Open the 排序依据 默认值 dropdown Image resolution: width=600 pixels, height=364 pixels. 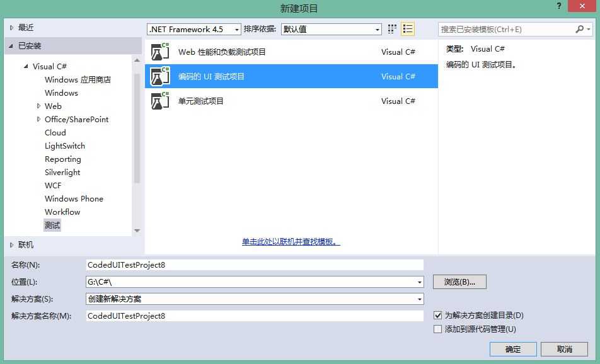(x=332, y=30)
